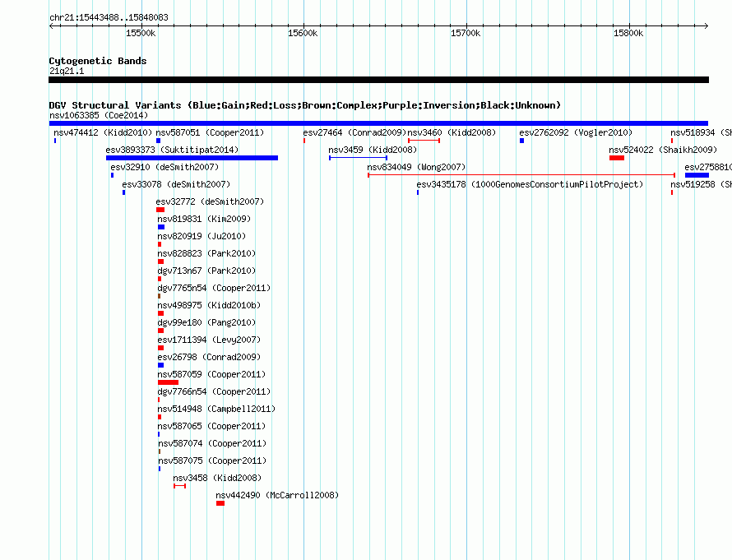Select the red nsv3458 bracket glyph
This screenshot has width=732, height=560.
pyautogui.click(x=180, y=486)
